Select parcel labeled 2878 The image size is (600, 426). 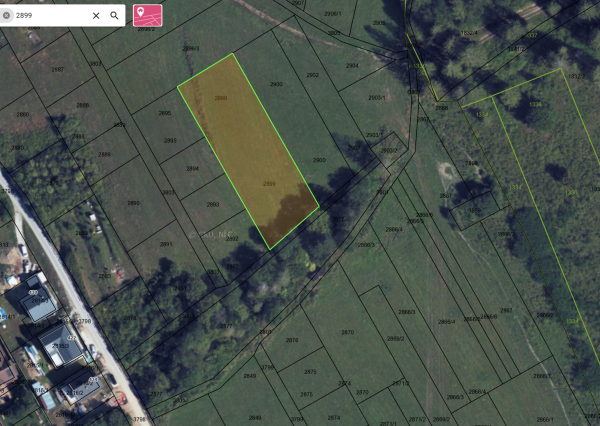130,318
